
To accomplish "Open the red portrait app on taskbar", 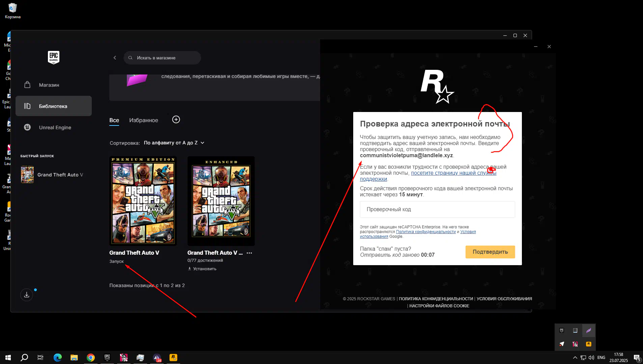I will 124,357.
